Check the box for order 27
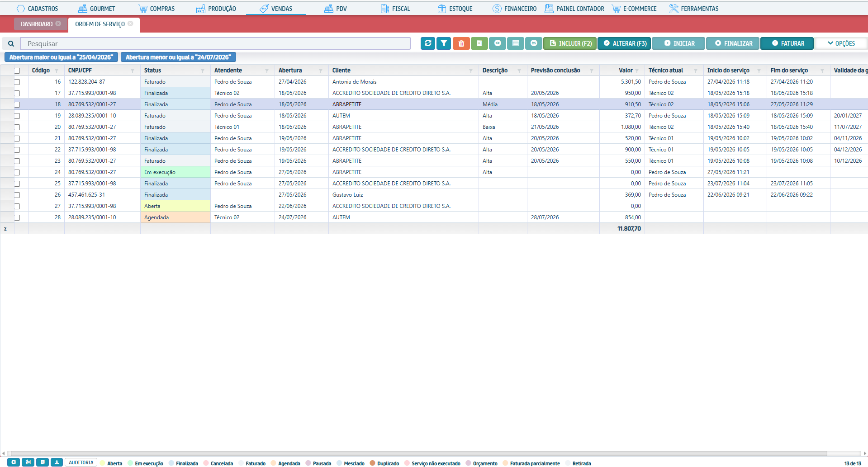This screenshot has width=868, height=467. click(17, 206)
